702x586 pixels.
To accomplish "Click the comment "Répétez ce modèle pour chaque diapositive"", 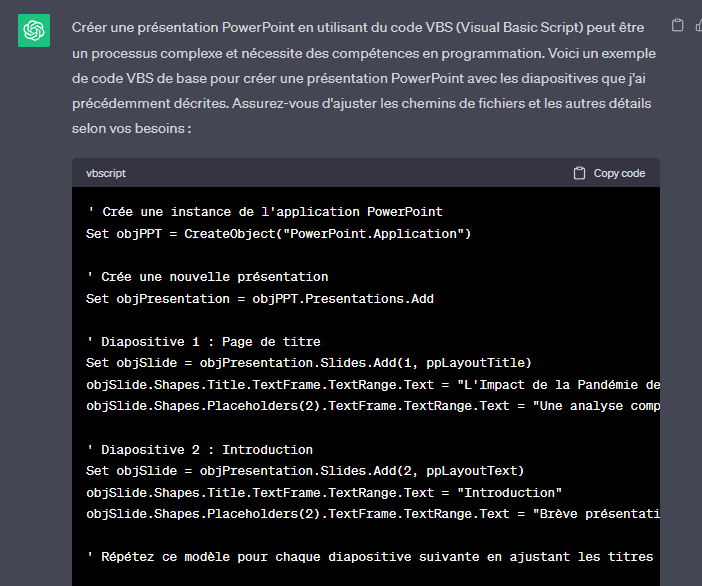I will 370,556.
